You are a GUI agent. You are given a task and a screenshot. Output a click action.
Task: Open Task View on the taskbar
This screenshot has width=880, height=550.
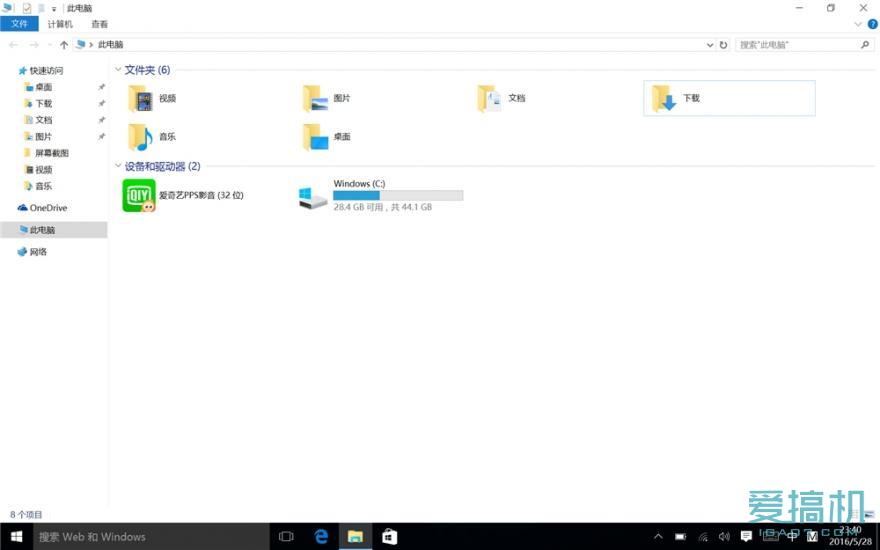coord(286,537)
